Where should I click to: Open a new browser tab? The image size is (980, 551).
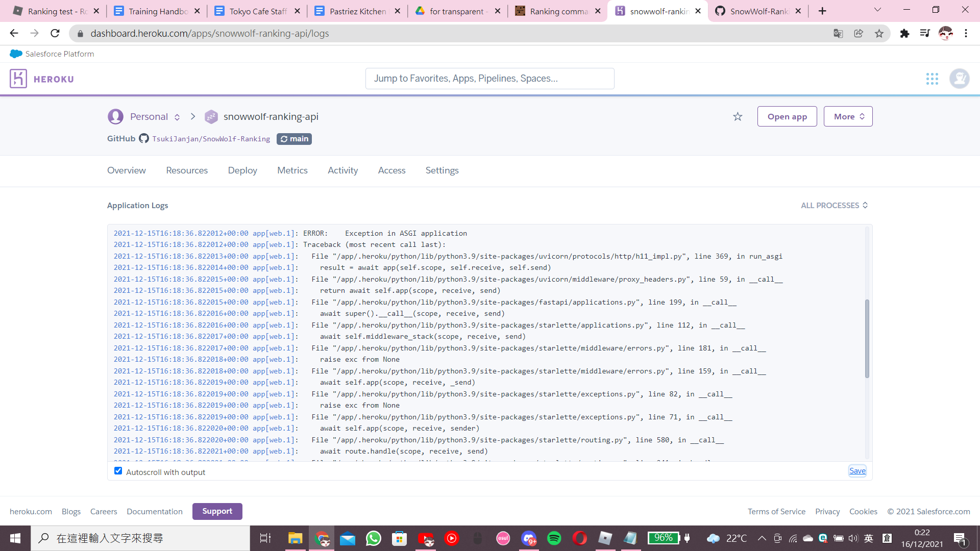[x=822, y=11]
